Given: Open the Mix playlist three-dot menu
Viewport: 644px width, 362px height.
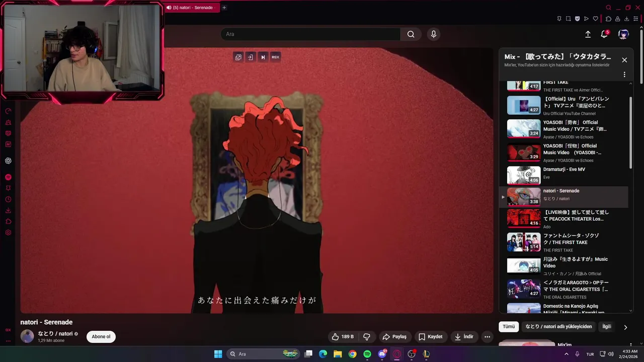Looking at the screenshot, I should (x=624, y=74).
